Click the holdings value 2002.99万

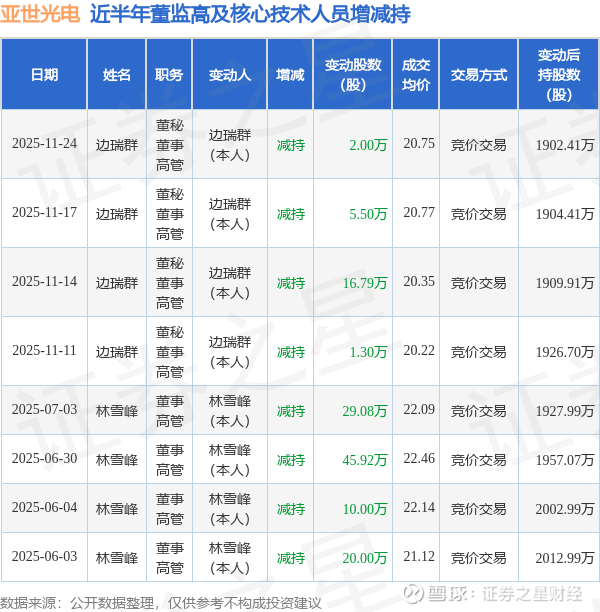(x=564, y=509)
